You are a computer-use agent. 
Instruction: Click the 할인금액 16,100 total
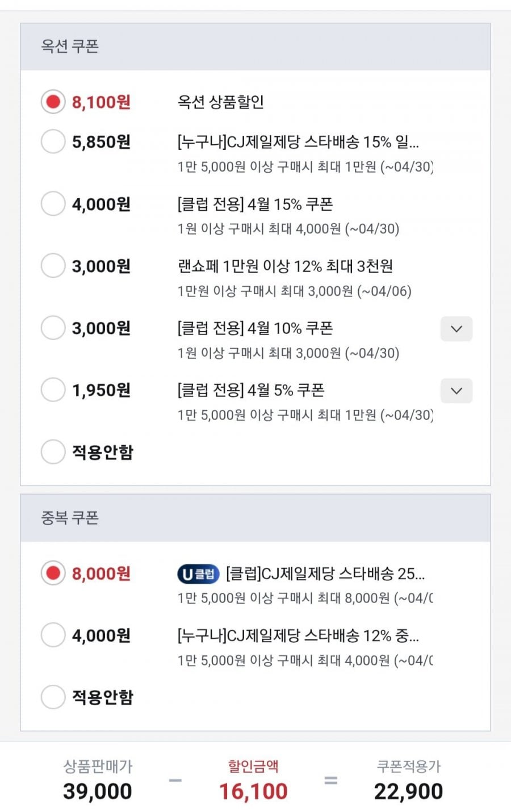(253, 791)
